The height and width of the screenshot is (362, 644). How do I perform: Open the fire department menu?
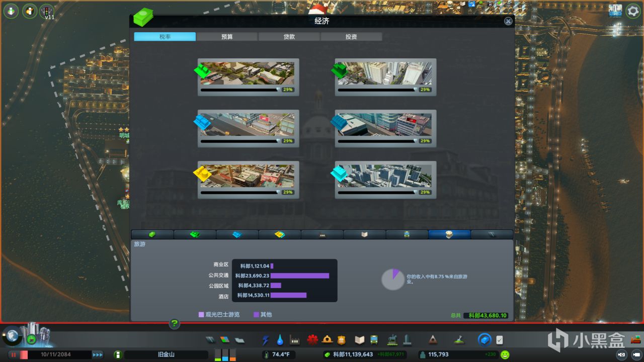pyautogui.click(x=328, y=340)
